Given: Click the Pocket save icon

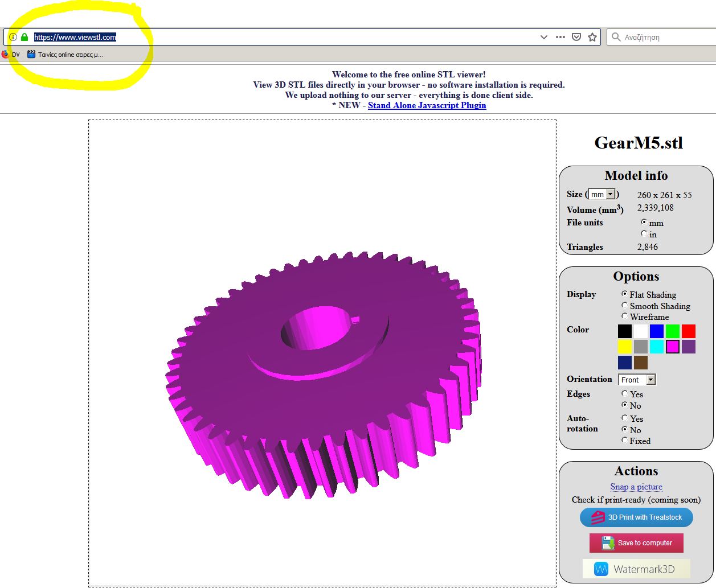Looking at the screenshot, I should 576,37.
